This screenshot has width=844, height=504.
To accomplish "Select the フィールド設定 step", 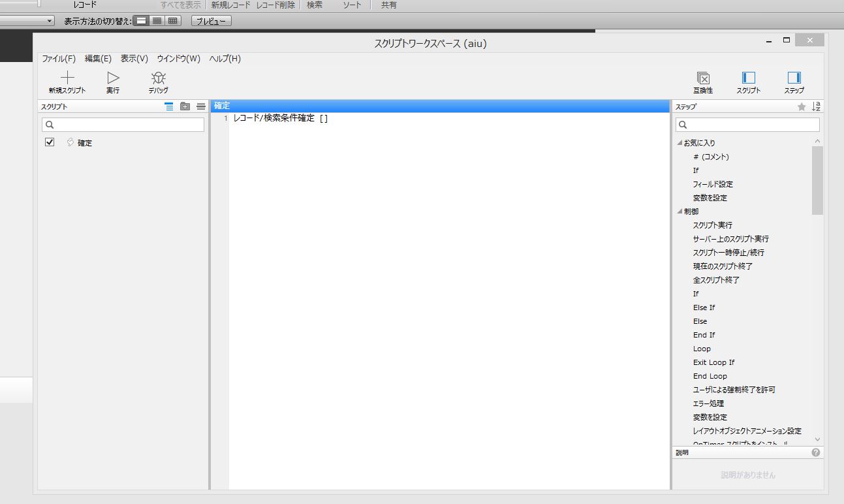I will point(713,184).
